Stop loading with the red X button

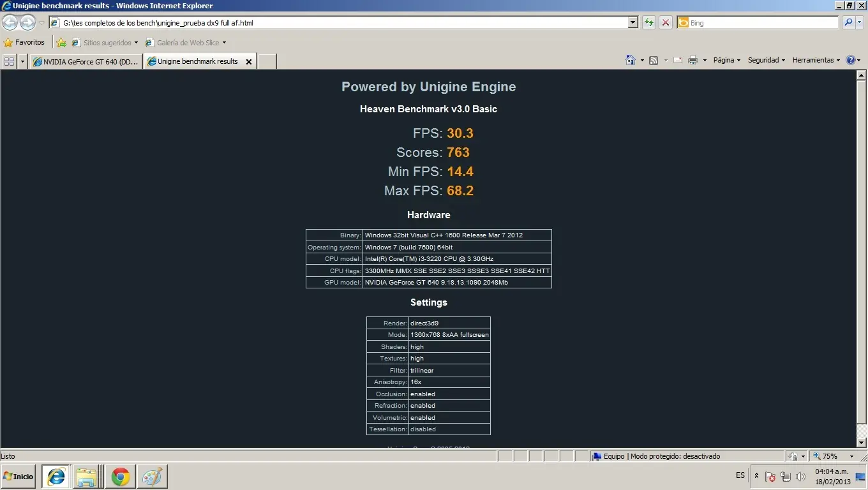click(666, 23)
